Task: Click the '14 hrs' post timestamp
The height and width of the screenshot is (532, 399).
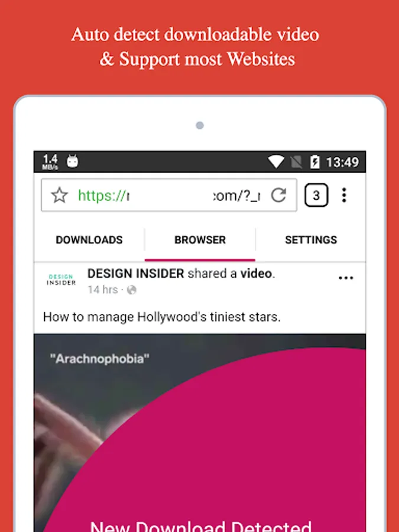Action: (x=103, y=290)
